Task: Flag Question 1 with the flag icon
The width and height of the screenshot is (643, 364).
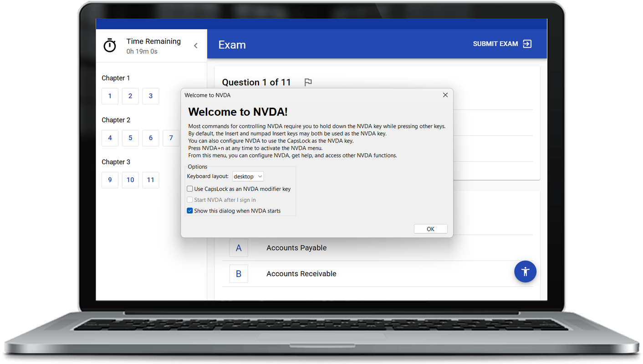Action: click(308, 82)
